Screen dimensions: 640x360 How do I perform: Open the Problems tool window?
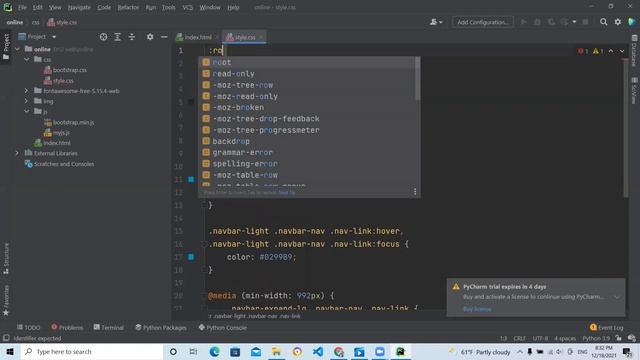point(67,327)
